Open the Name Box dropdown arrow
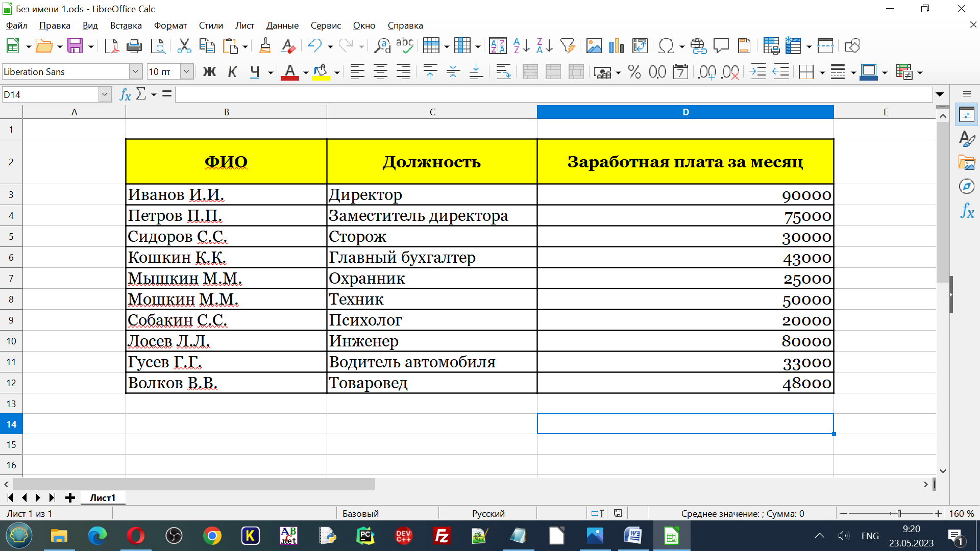Viewport: 980px width, 551px height. (105, 94)
